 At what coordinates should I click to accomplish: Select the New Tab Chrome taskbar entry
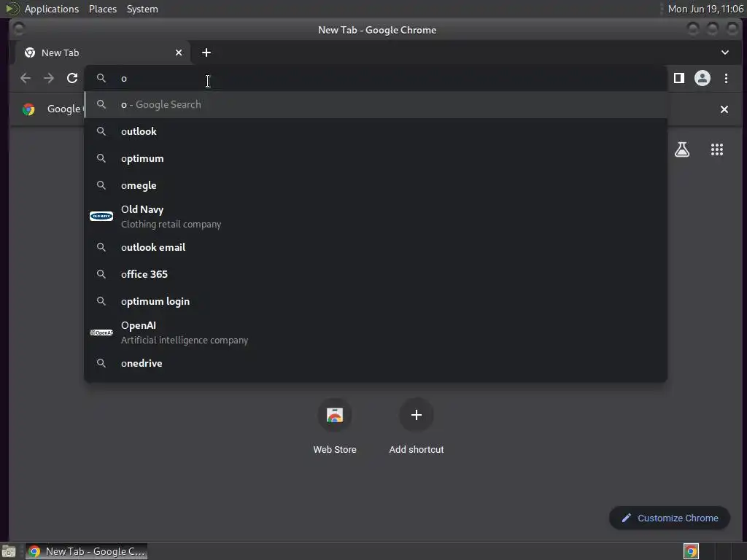pyautogui.click(x=86, y=551)
